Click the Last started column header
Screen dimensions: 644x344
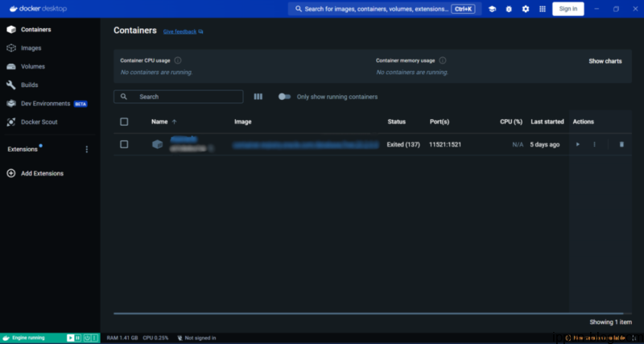(547, 122)
